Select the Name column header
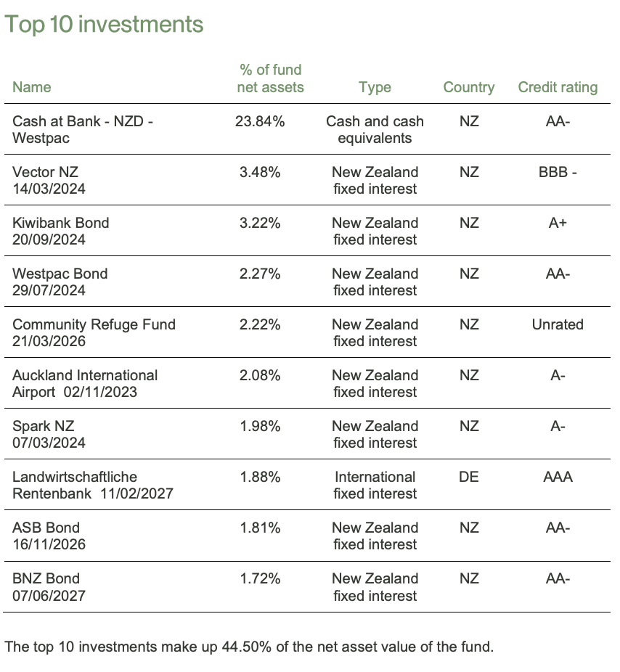620x672 pixels. click(32, 88)
